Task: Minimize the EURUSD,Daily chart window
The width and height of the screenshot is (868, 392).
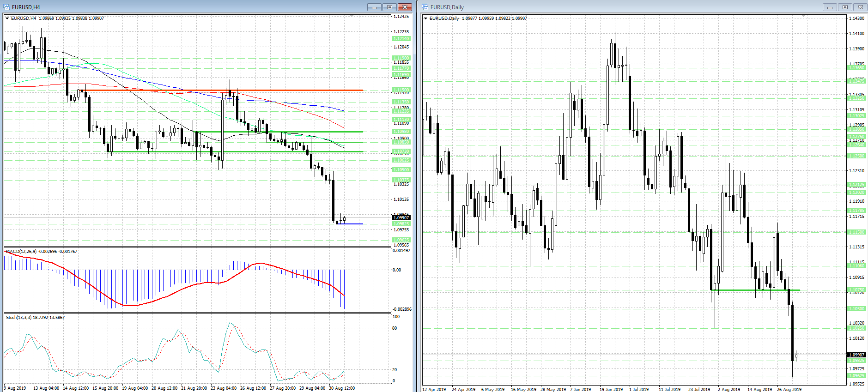Action: click(x=830, y=7)
